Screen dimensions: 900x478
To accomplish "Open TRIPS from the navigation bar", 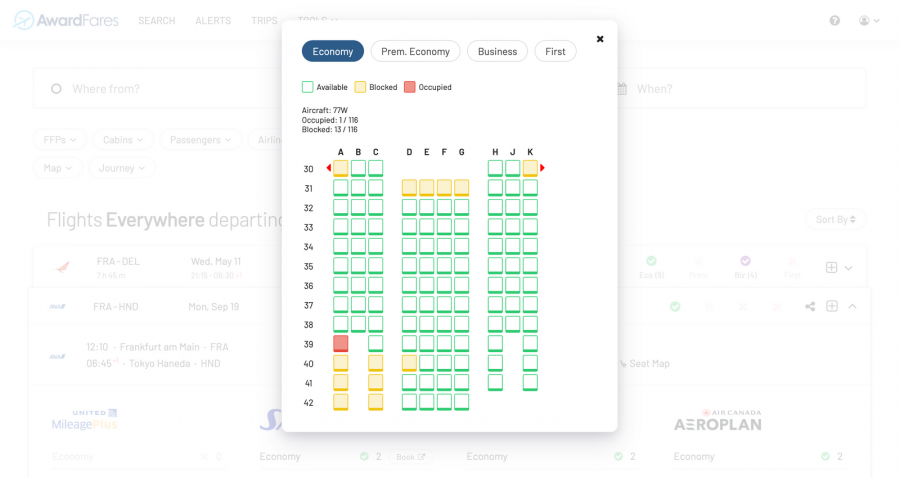I will [264, 20].
